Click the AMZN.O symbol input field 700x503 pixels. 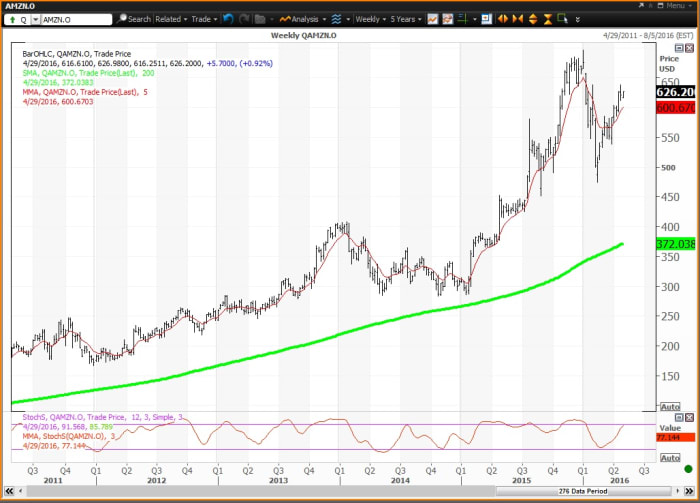[x=76, y=19]
